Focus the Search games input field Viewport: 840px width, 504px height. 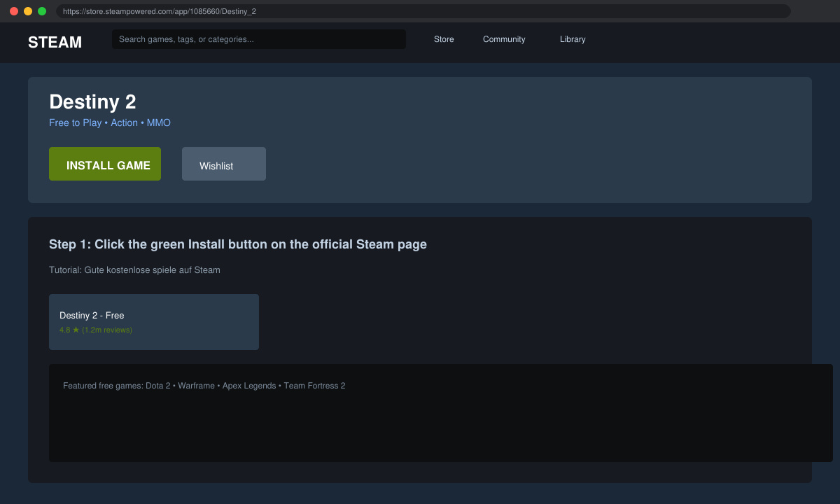259,39
